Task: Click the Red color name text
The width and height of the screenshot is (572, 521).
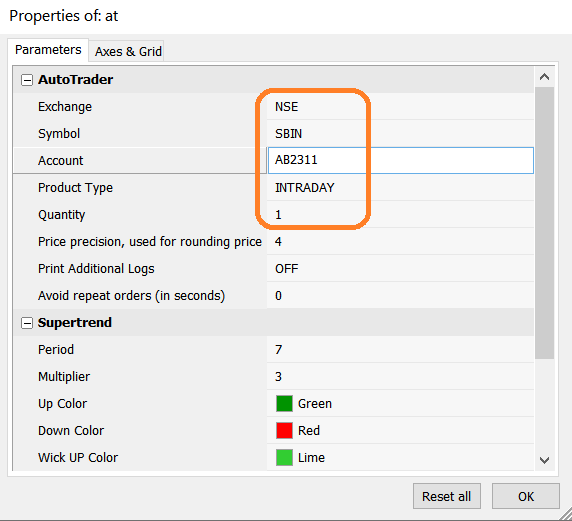Action: tap(309, 431)
